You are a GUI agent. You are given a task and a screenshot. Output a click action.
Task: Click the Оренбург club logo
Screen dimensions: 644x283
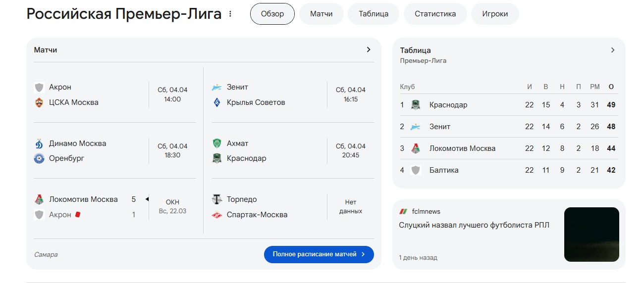pos(39,158)
